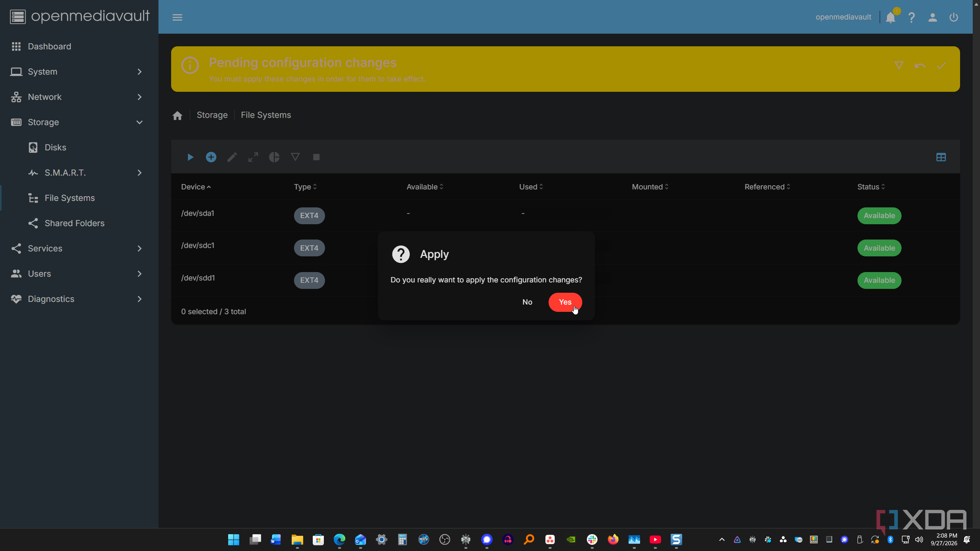Screen dimensions: 980x551
Task: Click the openmediavault hostname in header
Action: [x=843, y=17]
